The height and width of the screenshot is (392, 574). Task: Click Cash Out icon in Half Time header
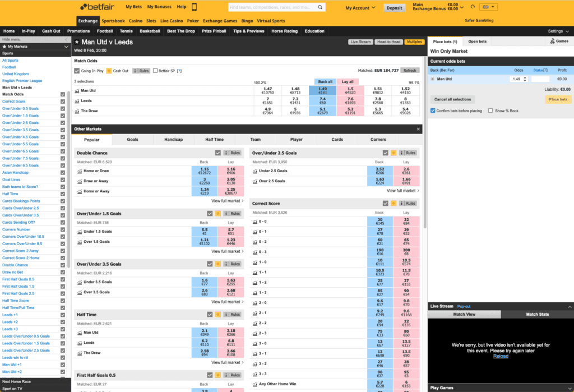click(218, 315)
